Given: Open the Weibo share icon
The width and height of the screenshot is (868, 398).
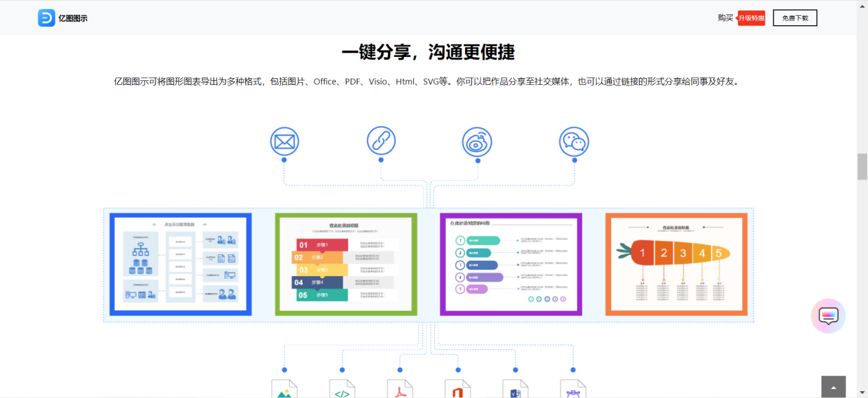Looking at the screenshot, I should [477, 141].
